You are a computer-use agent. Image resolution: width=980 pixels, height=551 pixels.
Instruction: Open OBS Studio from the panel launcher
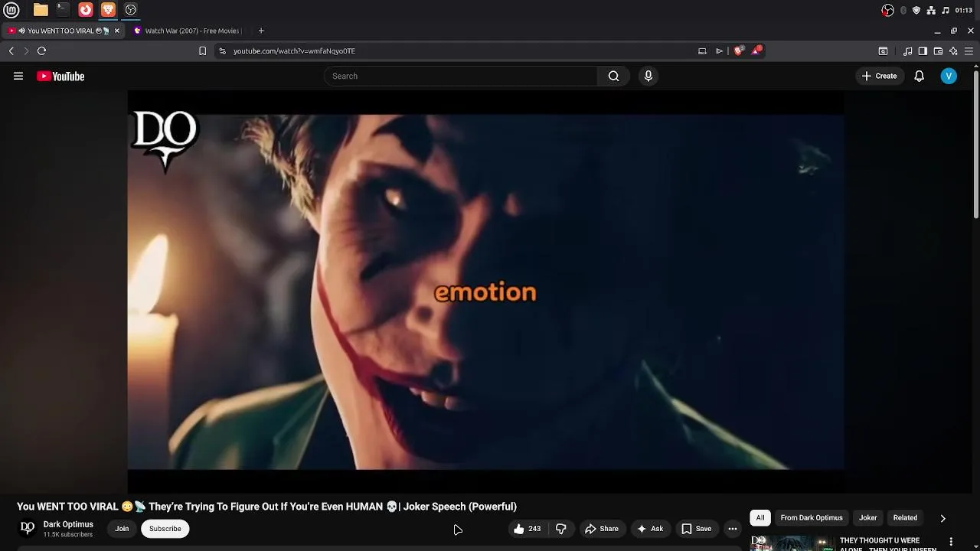[131, 10]
